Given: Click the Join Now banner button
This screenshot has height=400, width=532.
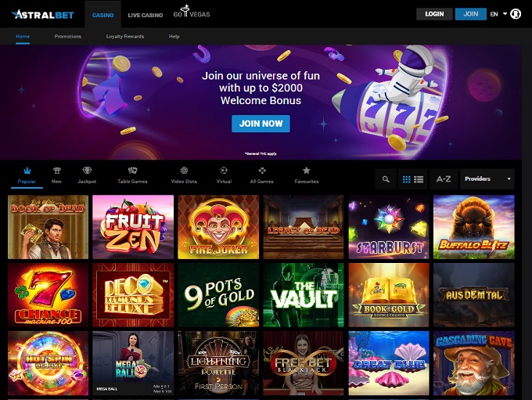Looking at the screenshot, I should pyautogui.click(x=261, y=124).
